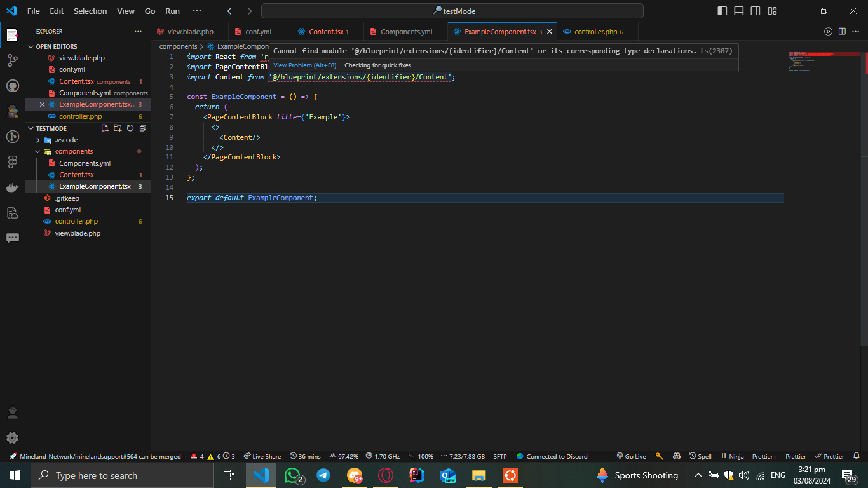Open controller.php in the TESTMODE tree
Viewport: 868px width, 488px height.
click(88, 221)
